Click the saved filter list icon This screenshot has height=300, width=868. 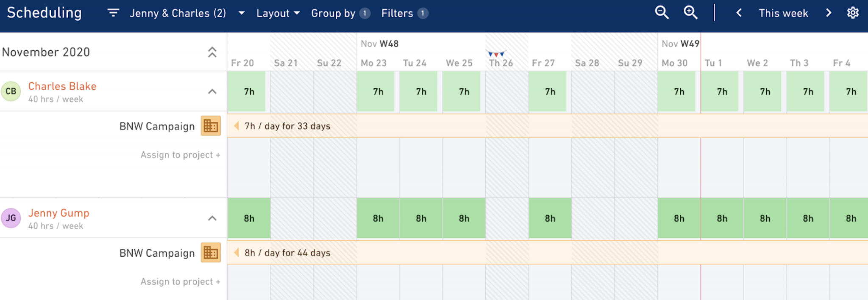[113, 13]
